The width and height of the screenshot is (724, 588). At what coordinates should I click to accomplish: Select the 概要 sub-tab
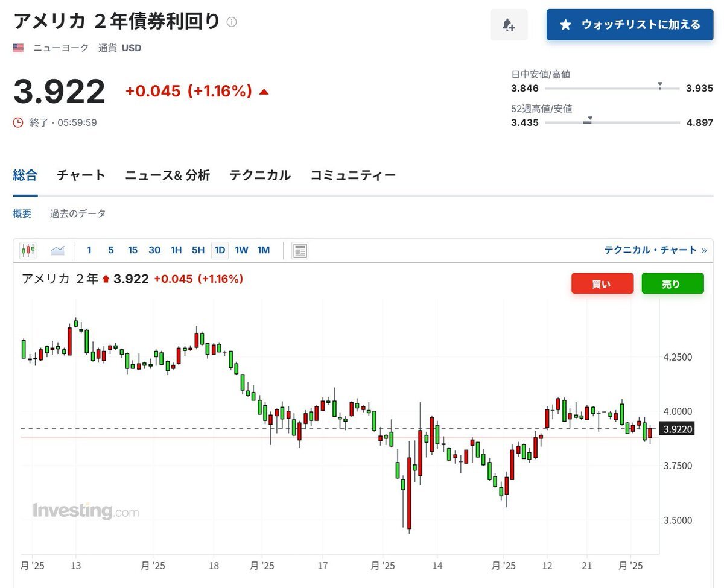point(22,213)
